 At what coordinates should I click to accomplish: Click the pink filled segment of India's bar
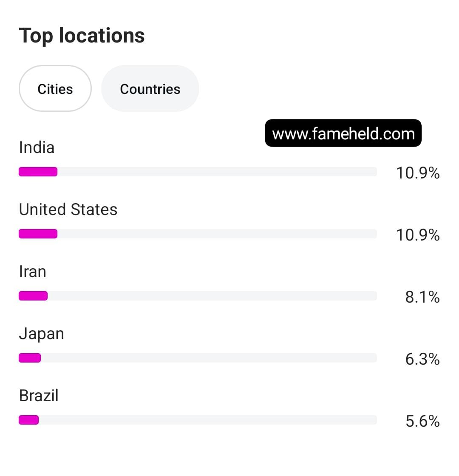(38, 172)
